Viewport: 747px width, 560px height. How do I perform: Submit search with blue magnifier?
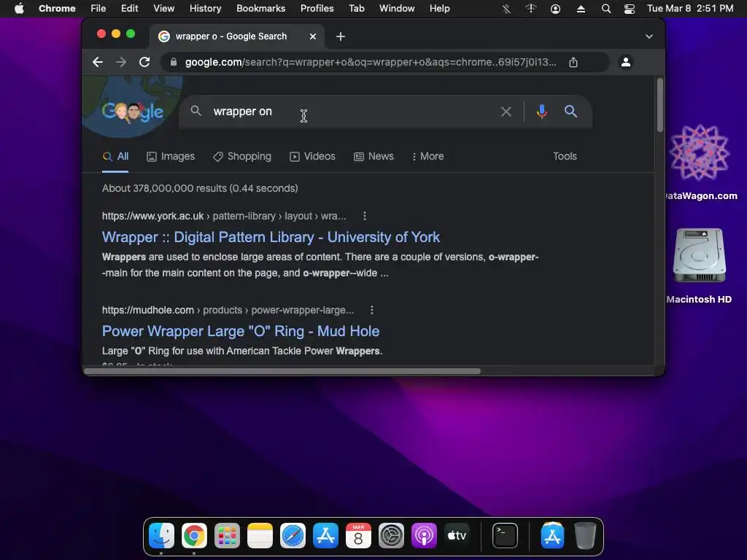(570, 112)
